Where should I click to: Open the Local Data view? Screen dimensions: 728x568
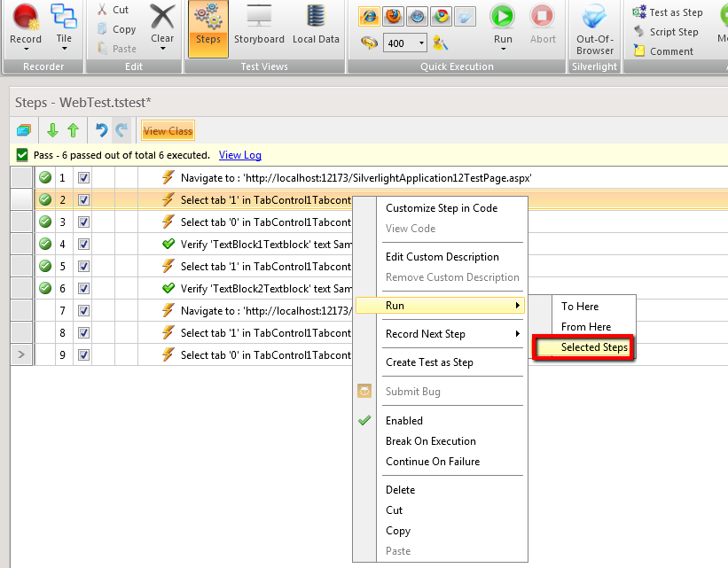[x=316, y=24]
